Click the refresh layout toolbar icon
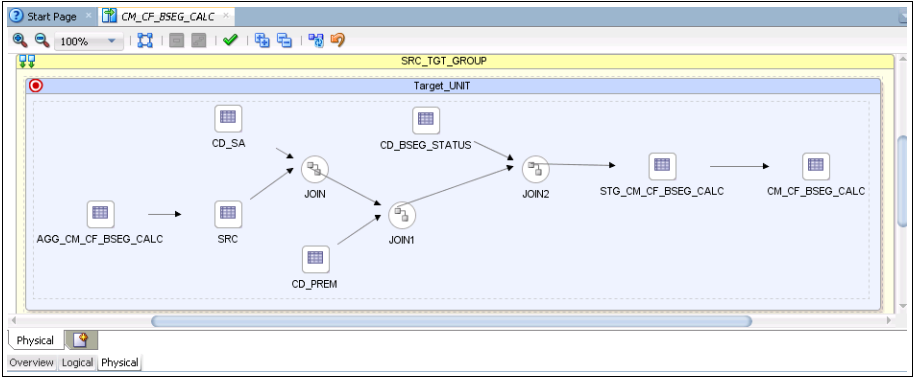 click(316, 40)
